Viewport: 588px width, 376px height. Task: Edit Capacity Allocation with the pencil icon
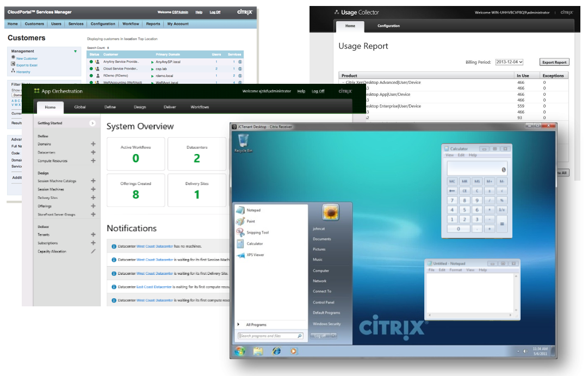point(93,251)
